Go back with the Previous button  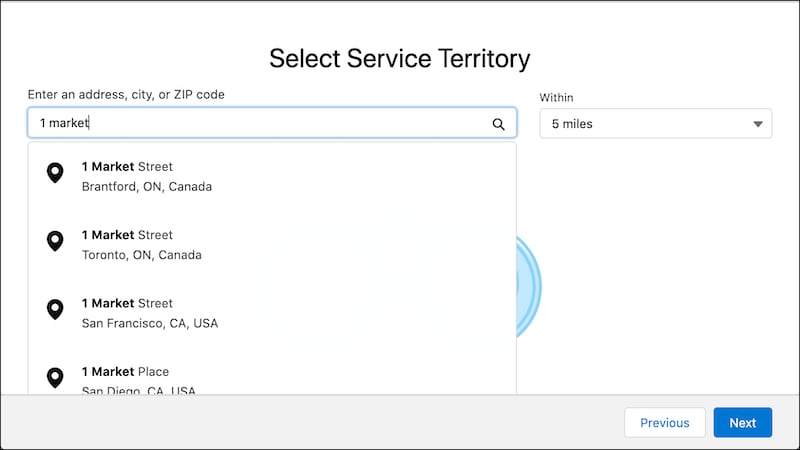[x=665, y=422]
